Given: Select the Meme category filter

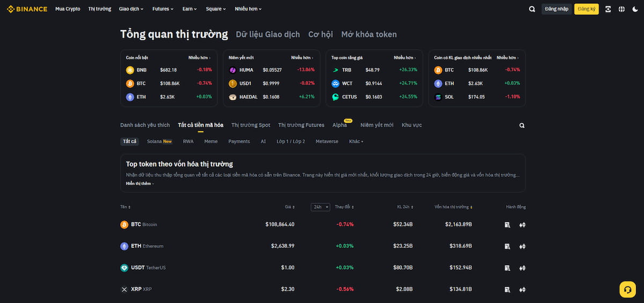Looking at the screenshot, I should pyautogui.click(x=211, y=142).
